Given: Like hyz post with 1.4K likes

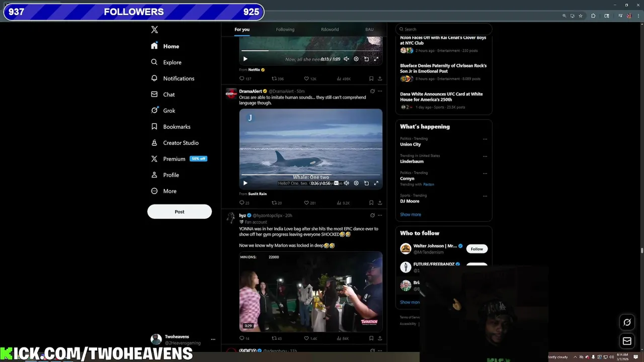Looking at the screenshot, I should tap(310, 338).
